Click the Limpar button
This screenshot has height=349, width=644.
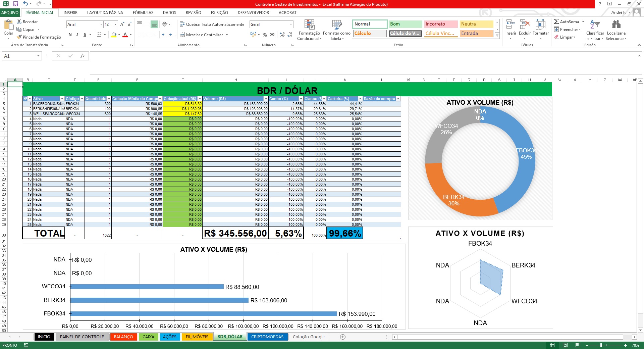[x=565, y=37]
